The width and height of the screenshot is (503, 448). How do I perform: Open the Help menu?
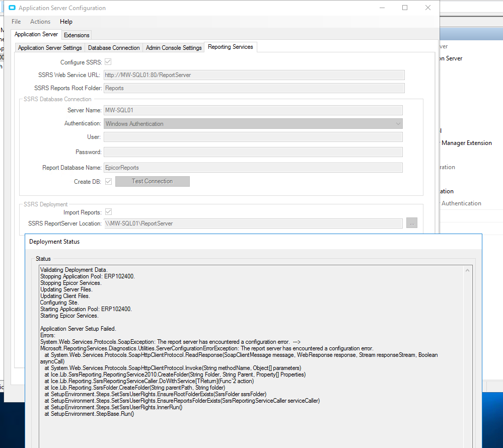[x=66, y=22]
